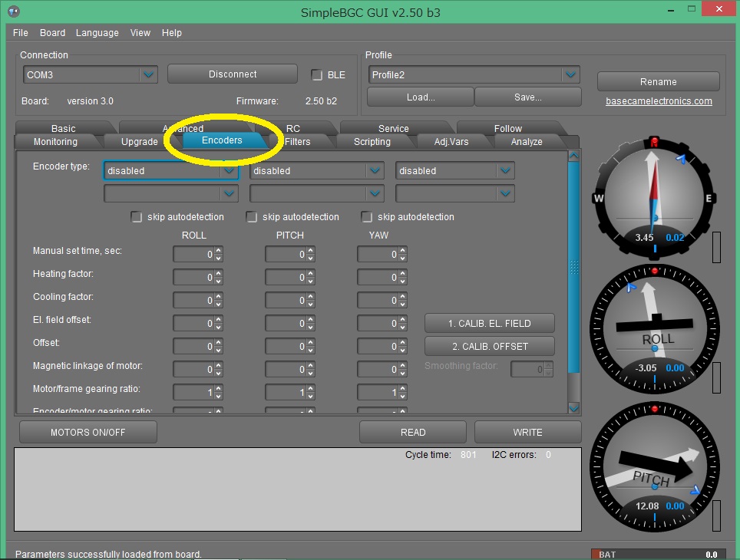Click the scroll down arrow of encoder panel
The image size is (740, 560).
click(x=574, y=409)
